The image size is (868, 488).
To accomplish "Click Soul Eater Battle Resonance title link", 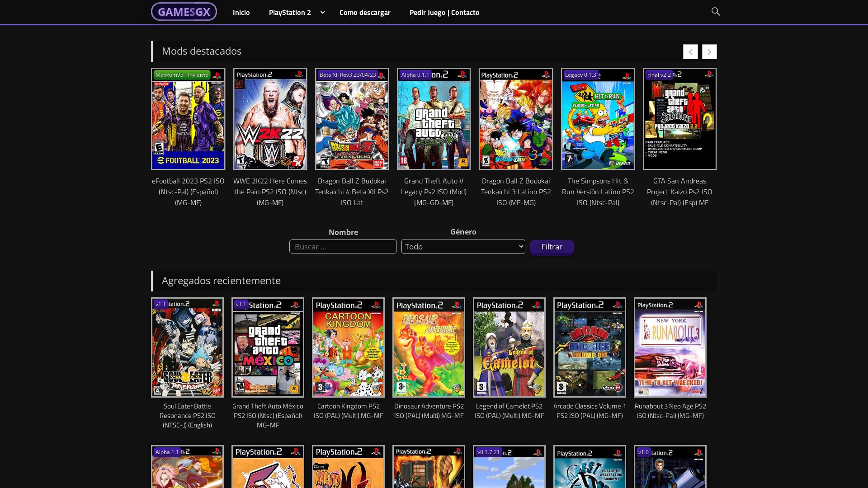I will point(187,415).
